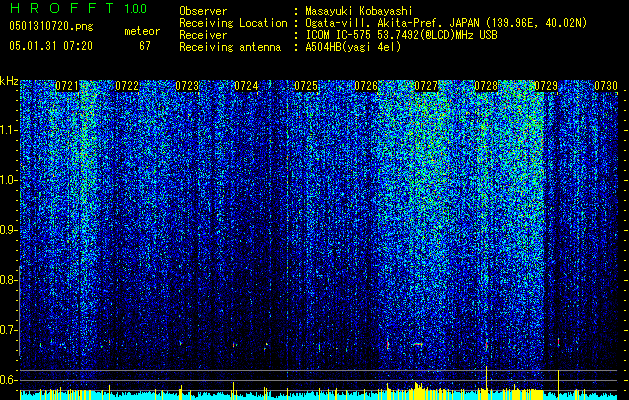Click the long horizontal meteor echo below 0727
The width and height of the screenshot is (629, 400).
[418, 344]
